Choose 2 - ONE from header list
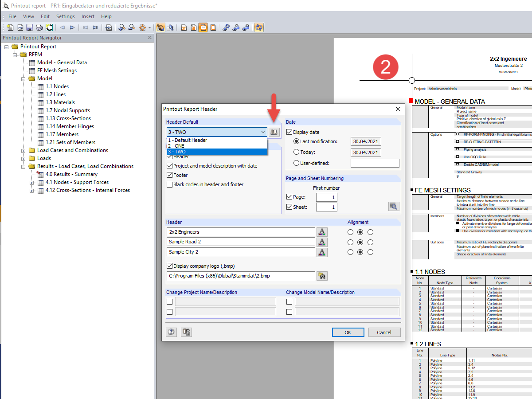The height and width of the screenshot is (399, 532). [217, 146]
